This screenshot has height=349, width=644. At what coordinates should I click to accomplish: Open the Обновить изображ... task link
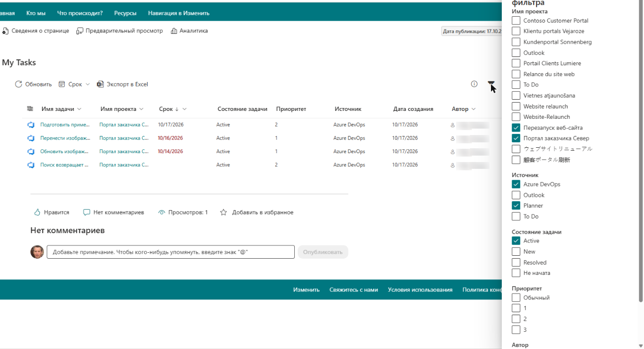[65, 152]
